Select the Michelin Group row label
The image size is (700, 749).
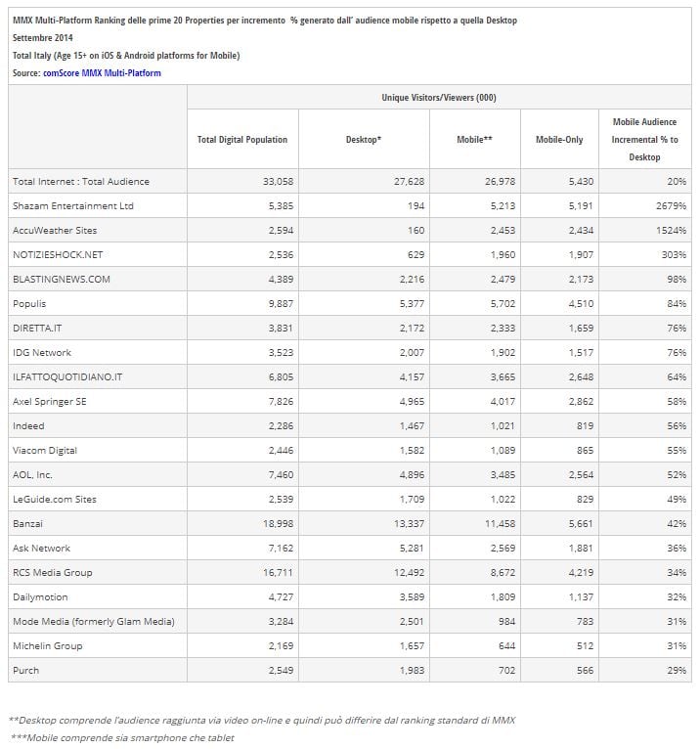(x=47, y=645)
